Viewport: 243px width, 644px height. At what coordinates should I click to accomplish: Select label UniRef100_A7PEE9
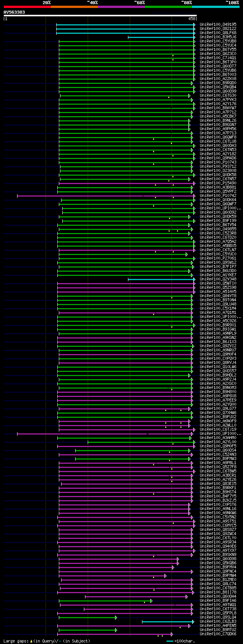tap(218, 400)
